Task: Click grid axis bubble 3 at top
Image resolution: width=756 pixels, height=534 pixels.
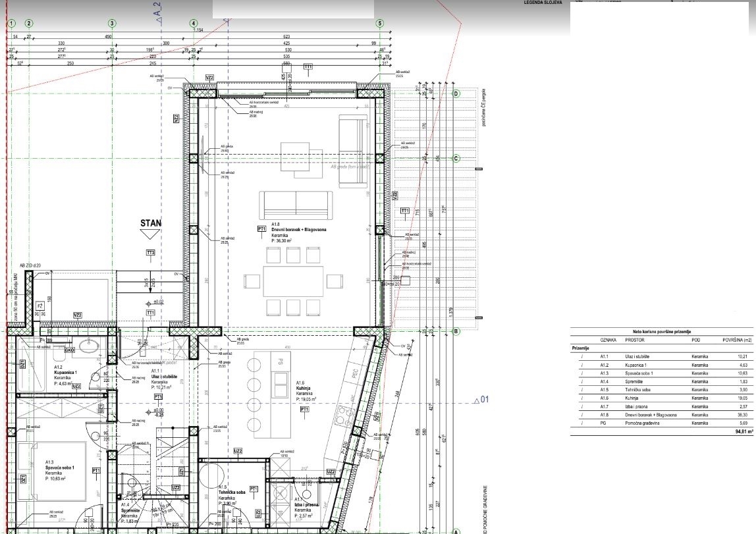Action: point(112,23)
